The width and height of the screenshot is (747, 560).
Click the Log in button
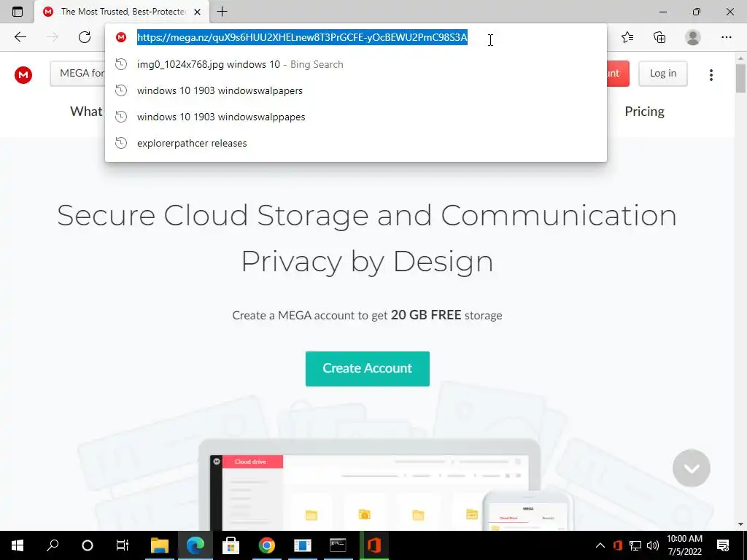pyautogui.click(x=662, y=74)
